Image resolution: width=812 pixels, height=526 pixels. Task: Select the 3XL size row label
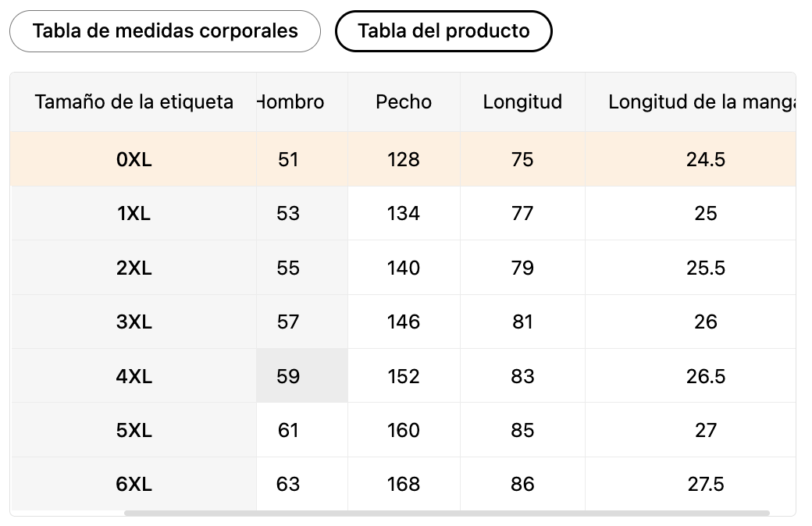(134, 322)
